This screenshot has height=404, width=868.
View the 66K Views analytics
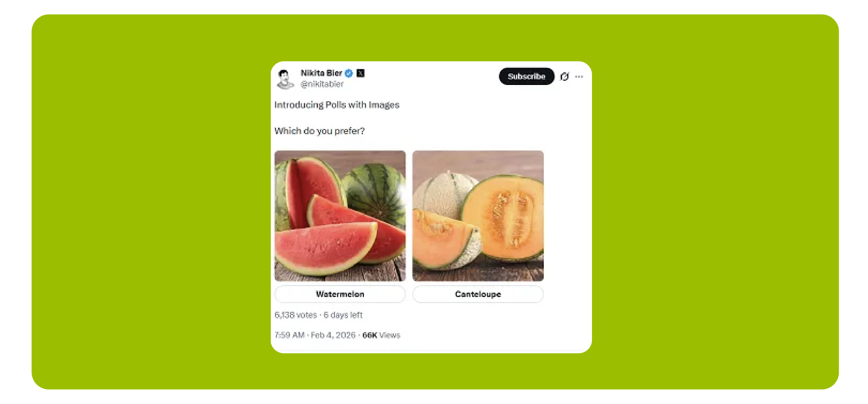pyautogui.click(x=381, y=335)
